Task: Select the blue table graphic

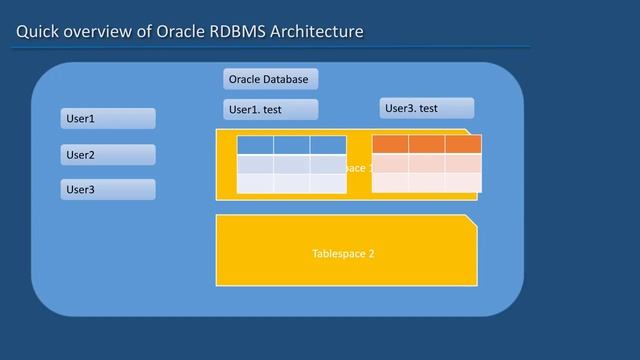Action: [x=291, y=164]
